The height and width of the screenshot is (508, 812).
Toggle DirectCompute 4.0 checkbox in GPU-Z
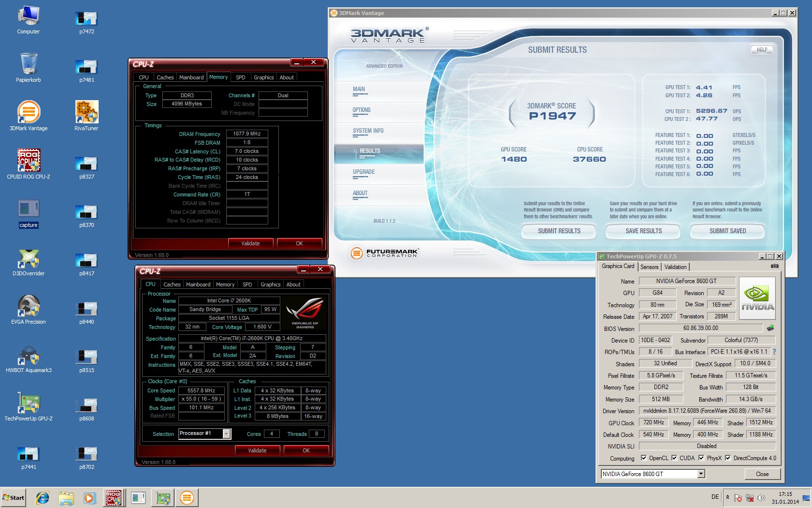(728, 458)
